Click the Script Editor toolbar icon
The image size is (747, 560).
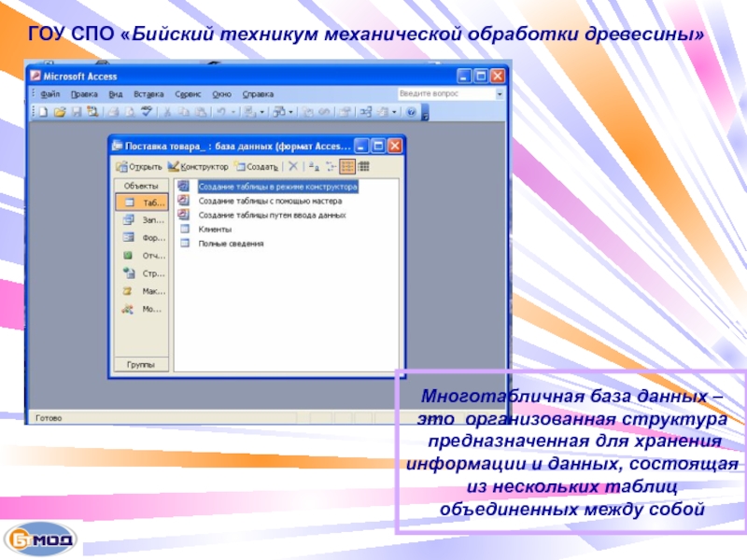tap(324, 112)
